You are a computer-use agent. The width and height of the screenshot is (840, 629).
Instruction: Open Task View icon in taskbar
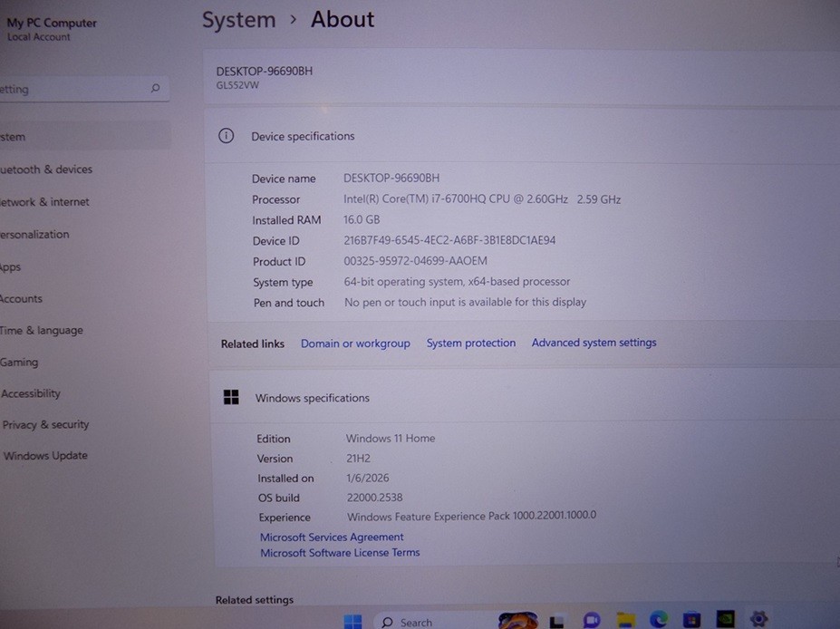[x=557, y=622]
